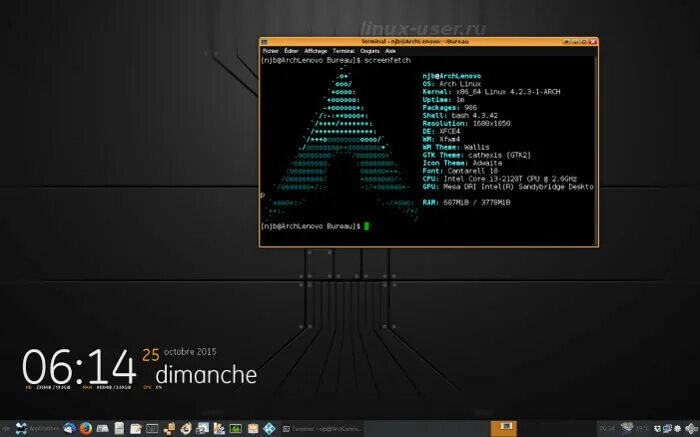Click the 'screenfetch' command text
The image size is (700, 437).
point(387,60)
